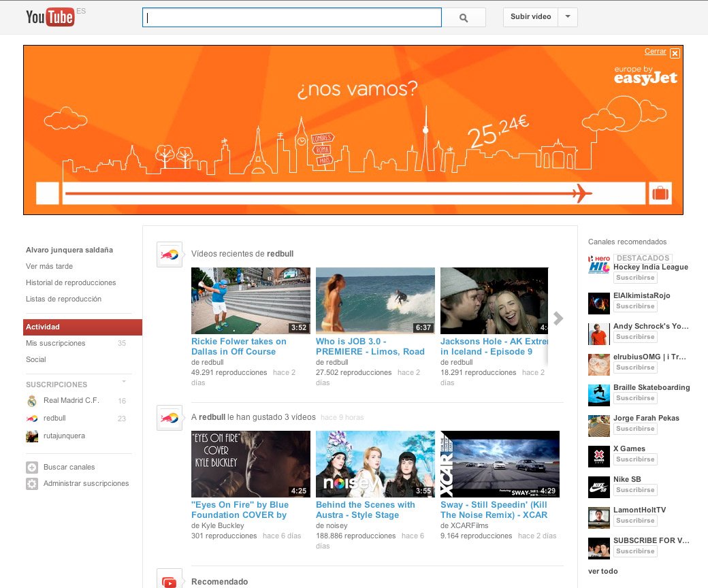Click the airplane icon in the banner
The height and width of the screenshot is (588, 708).
click(582, 193)
